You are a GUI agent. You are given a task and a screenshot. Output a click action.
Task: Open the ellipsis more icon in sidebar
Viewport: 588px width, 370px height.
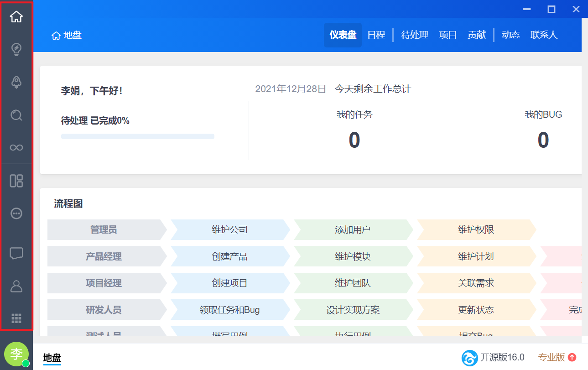[x=16, y=214]
